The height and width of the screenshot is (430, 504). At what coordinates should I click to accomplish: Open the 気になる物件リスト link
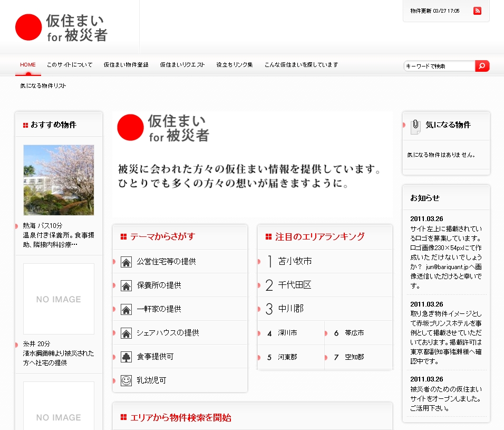click(43, 85)
